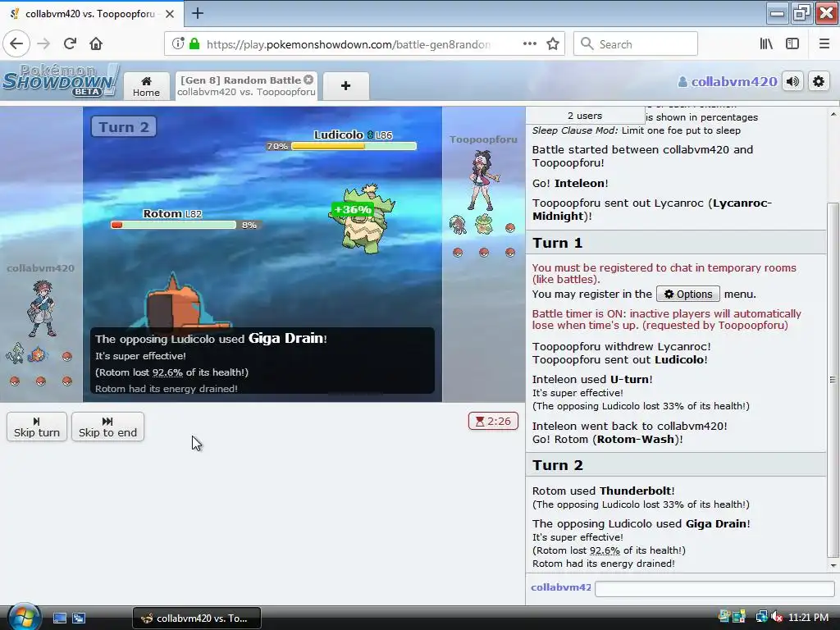Click Rotom's 8% health bar
This screenshot has width=840, height=630.
[x=174, y=225]
